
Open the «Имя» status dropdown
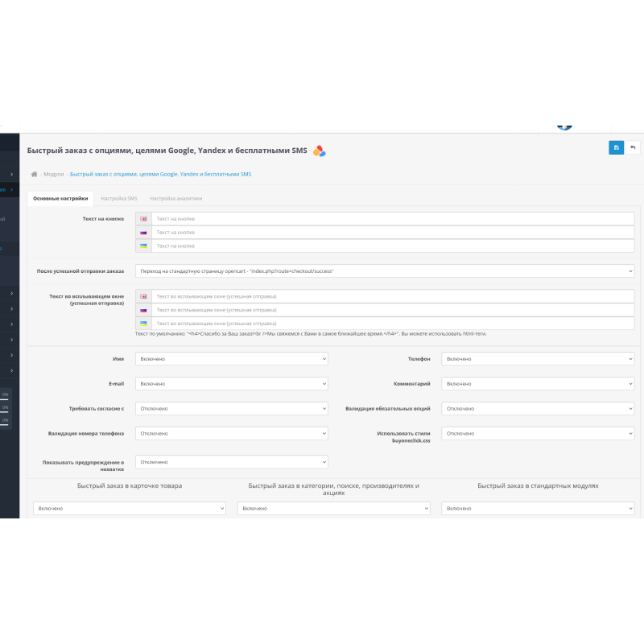click(x=231, y=358)
